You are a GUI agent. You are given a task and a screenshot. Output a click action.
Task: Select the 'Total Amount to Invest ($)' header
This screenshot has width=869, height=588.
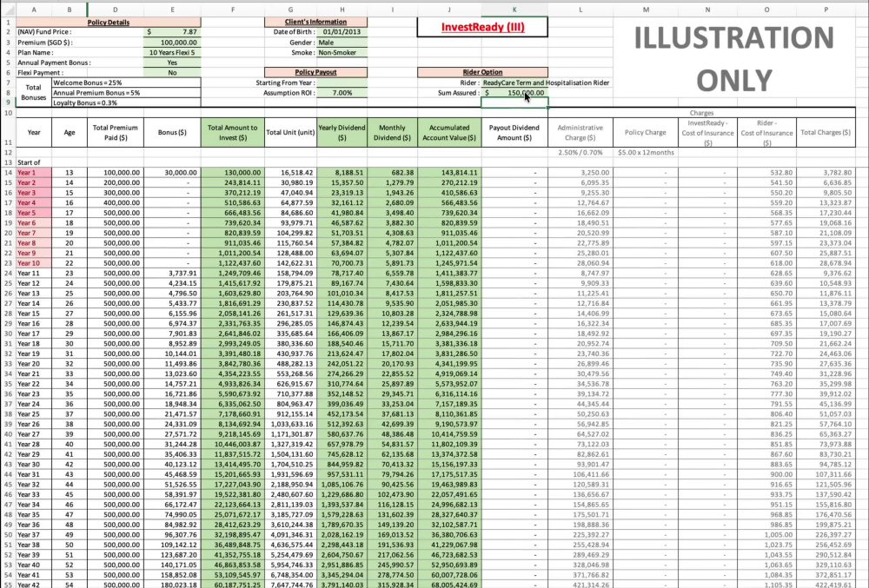click(x=233, y=132)
